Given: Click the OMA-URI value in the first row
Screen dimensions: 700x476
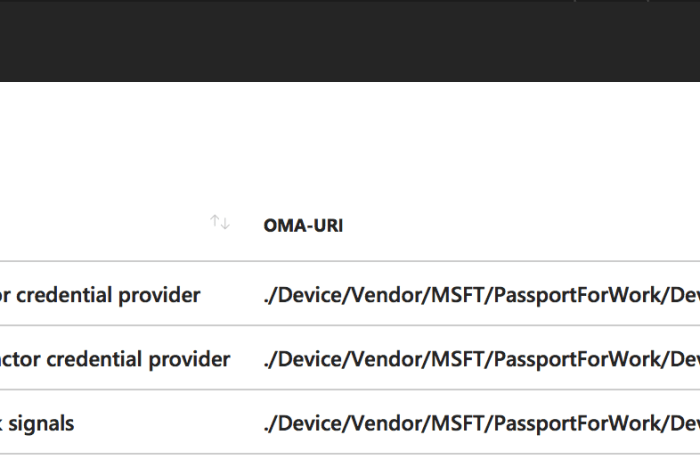Looking at the screenshot, I should point(480,295).
